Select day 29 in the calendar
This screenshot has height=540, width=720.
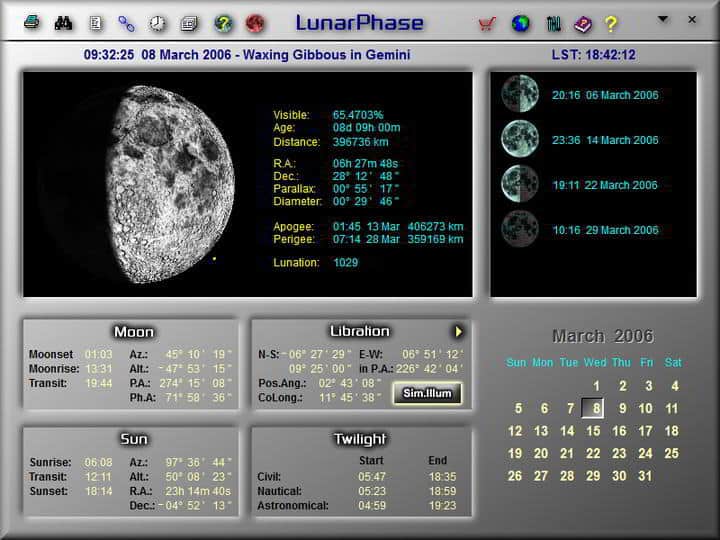tap(593, 476)
